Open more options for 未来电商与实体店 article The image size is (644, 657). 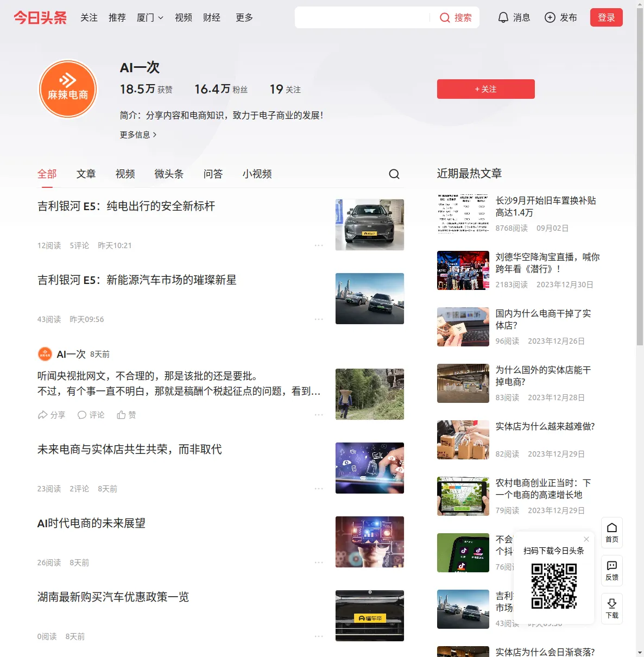click(319, 489)
